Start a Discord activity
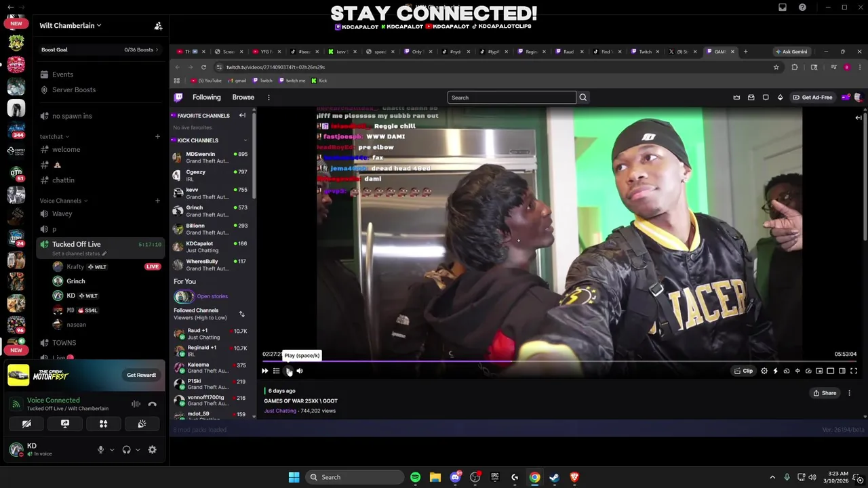Viewport: 868px width, 488px height. pos(103,424)
